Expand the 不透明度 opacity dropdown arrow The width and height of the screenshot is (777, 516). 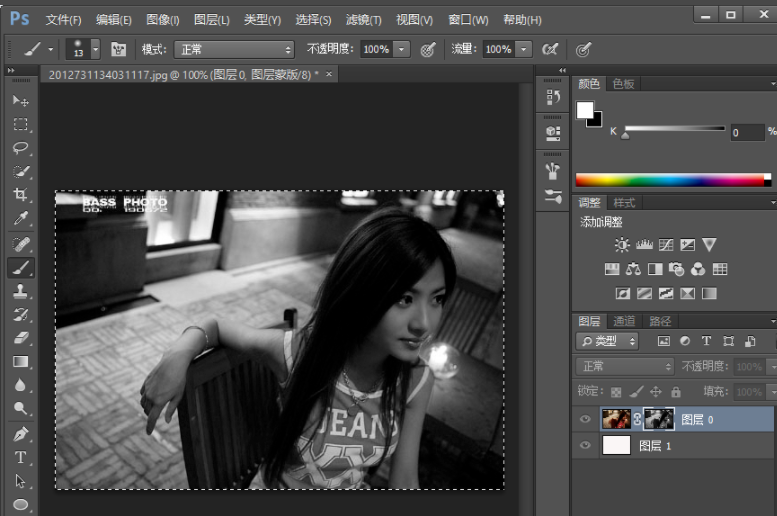[x=402, y=49]
